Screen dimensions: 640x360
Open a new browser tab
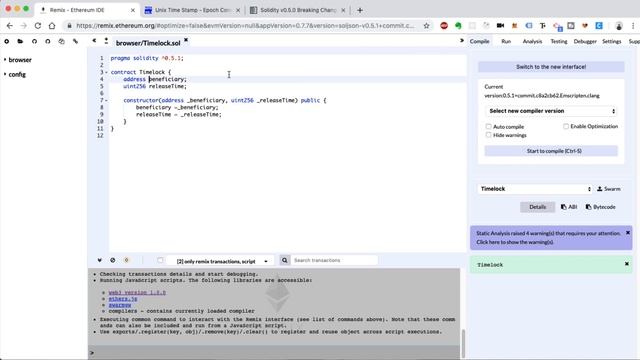[360, 10]
